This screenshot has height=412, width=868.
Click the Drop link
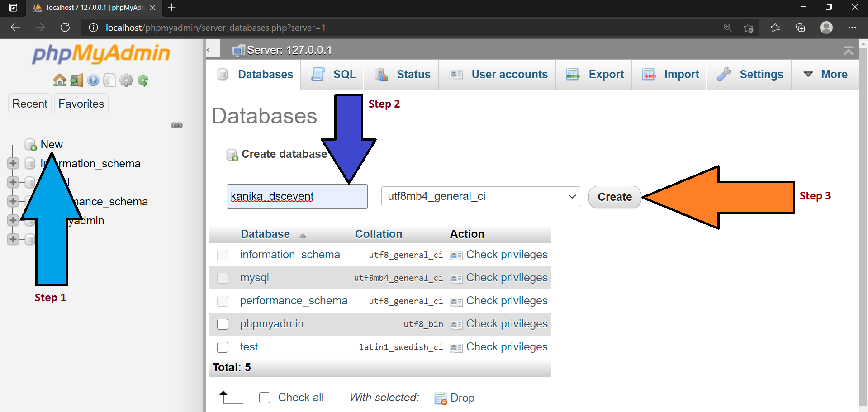point(462,398)
